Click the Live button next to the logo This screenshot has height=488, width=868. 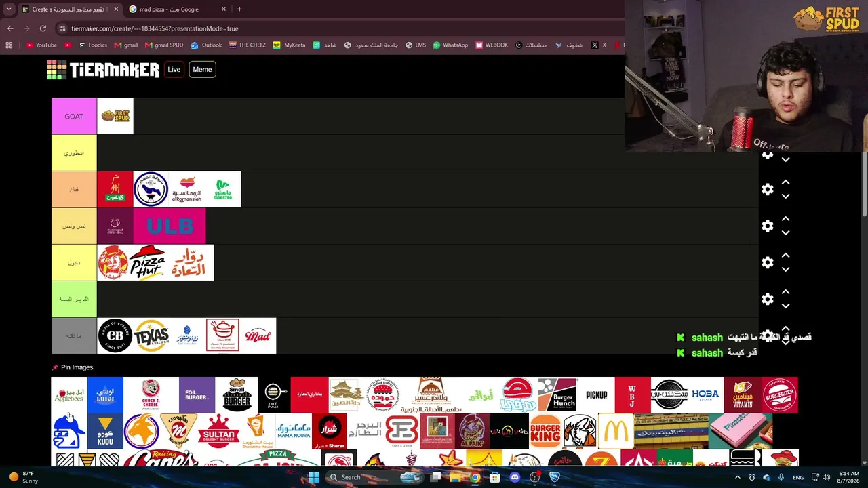[x=174, y=70]
